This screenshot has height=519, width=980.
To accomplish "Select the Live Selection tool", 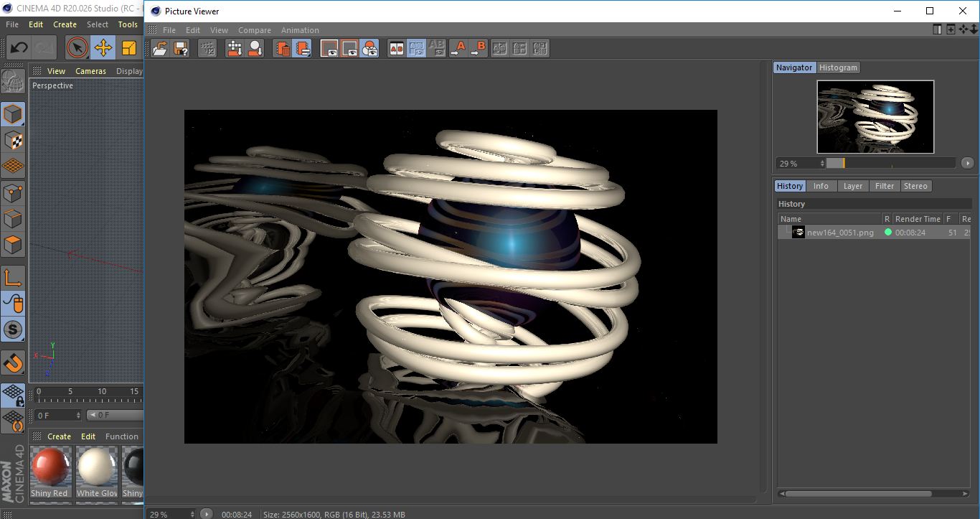I will (77, 48).
